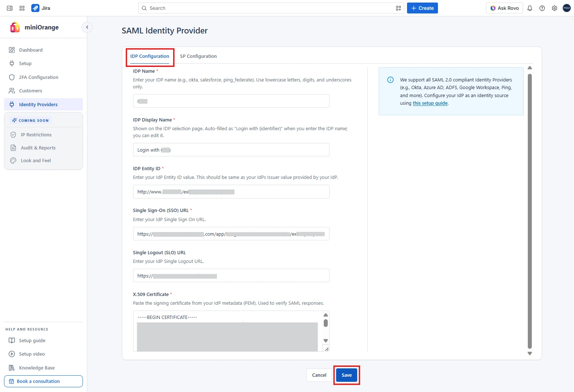Viewport: 574px width, 392px height.
Task: Click the Setup guide book icon
Action: pos(12,340)
